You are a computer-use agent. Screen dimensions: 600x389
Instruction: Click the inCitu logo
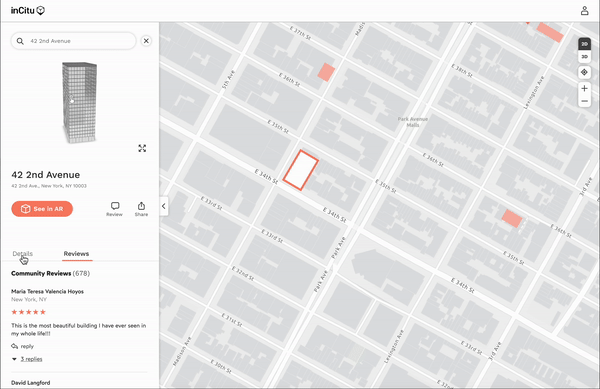coord(28,11)
